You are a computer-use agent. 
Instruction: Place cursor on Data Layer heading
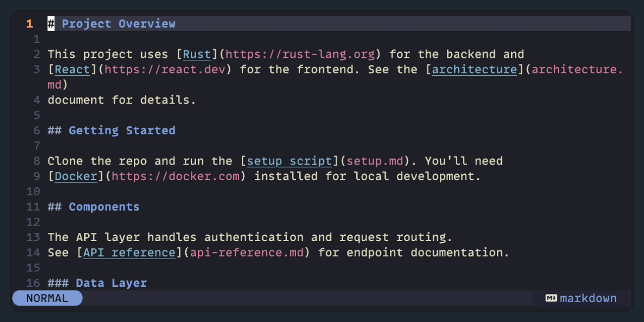pyautogui.click(x=111, y=283)
